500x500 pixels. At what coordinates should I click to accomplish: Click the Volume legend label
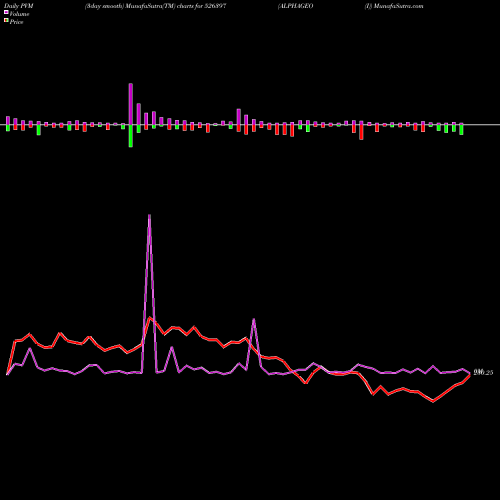click(x=19, y=14)
